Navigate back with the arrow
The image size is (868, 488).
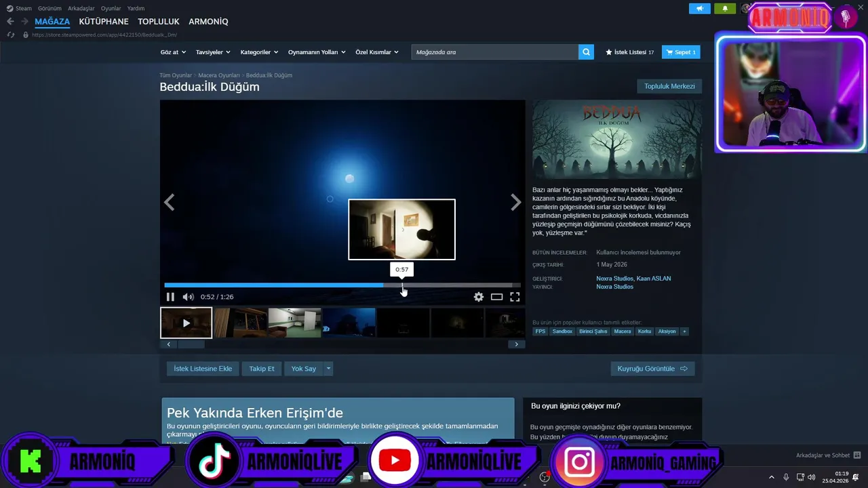point(10,22)
